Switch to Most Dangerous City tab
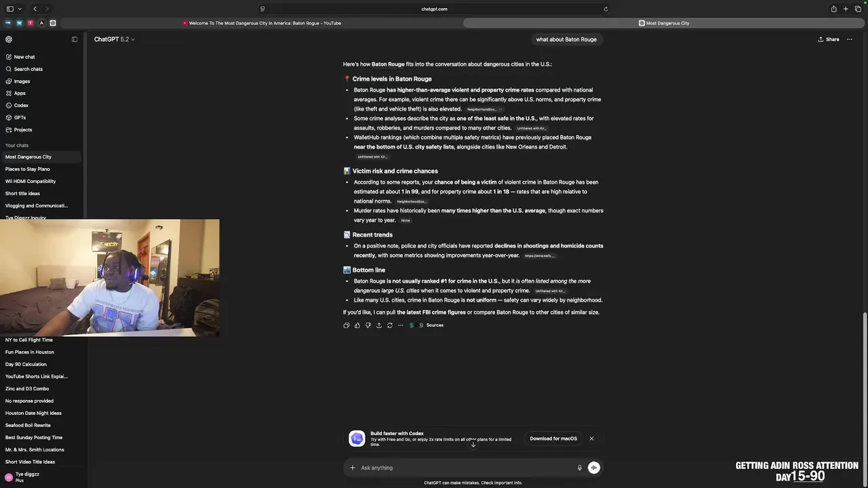Image resolution: width=868 pixels, height=488 pixels. (664, 23)
